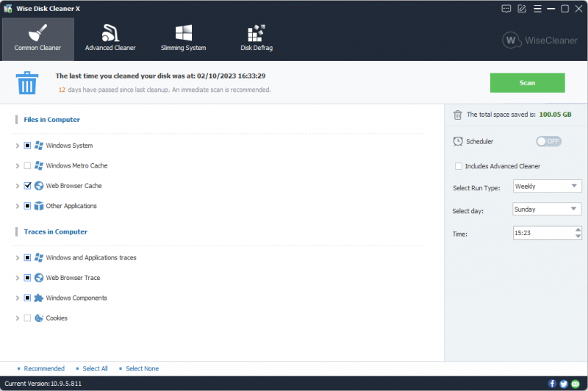Switch to Advanced Cleaner tab
Screen dimensions: 588x391
click(x=110, y=39)
